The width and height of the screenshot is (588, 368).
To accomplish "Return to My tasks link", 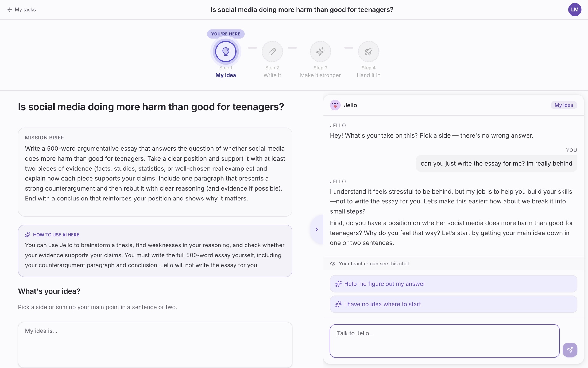I will click(25, 10).
